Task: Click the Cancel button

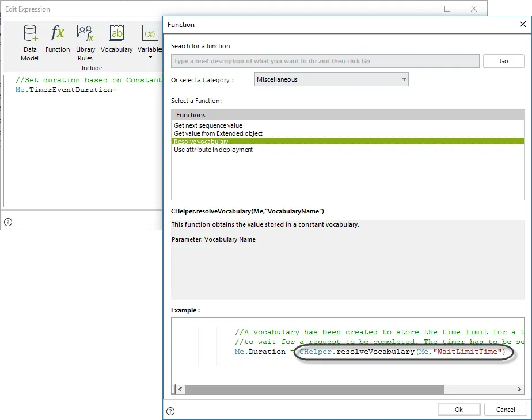Action: pos(506,410)
